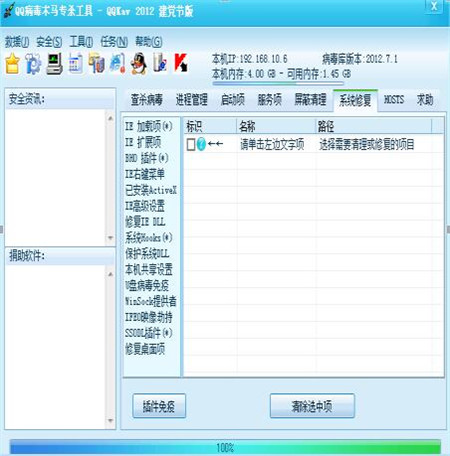Click the 100% progress bar at bottom

coord(225,447)
